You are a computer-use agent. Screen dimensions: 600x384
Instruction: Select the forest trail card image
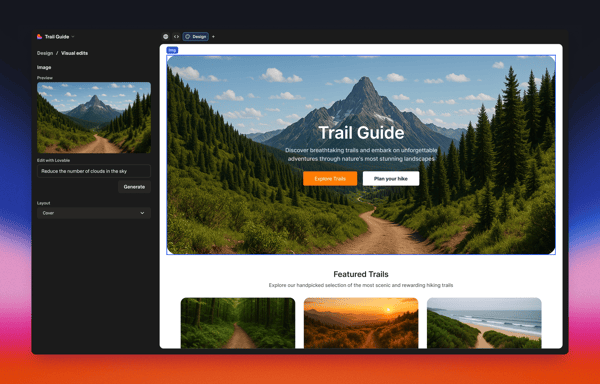pyautogui.click(x=238, y=323)
